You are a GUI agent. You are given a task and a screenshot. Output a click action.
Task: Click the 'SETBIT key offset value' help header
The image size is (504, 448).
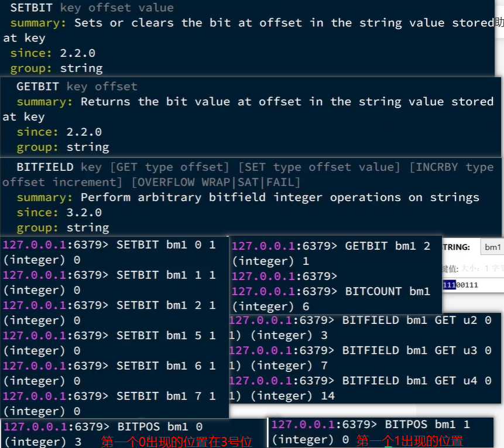tap(92, 8)
